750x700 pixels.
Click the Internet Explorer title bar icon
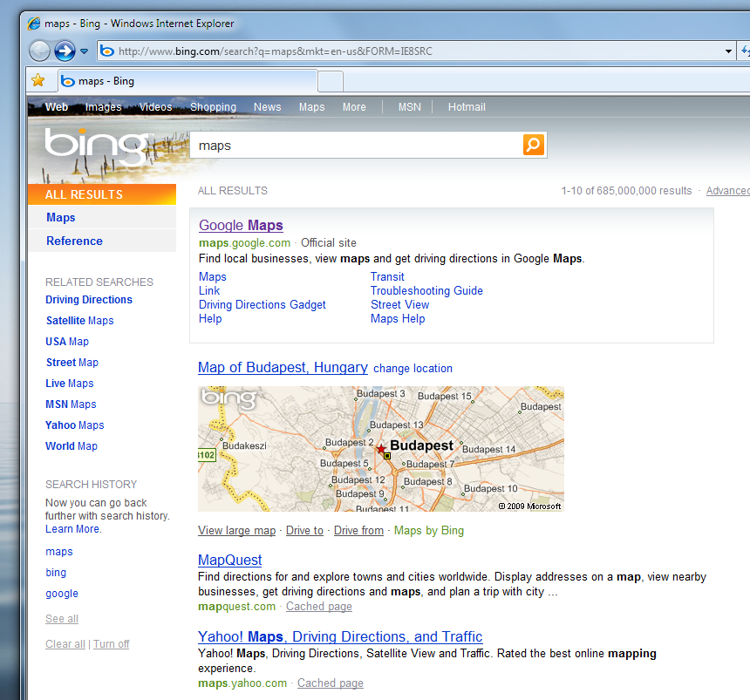34,24
